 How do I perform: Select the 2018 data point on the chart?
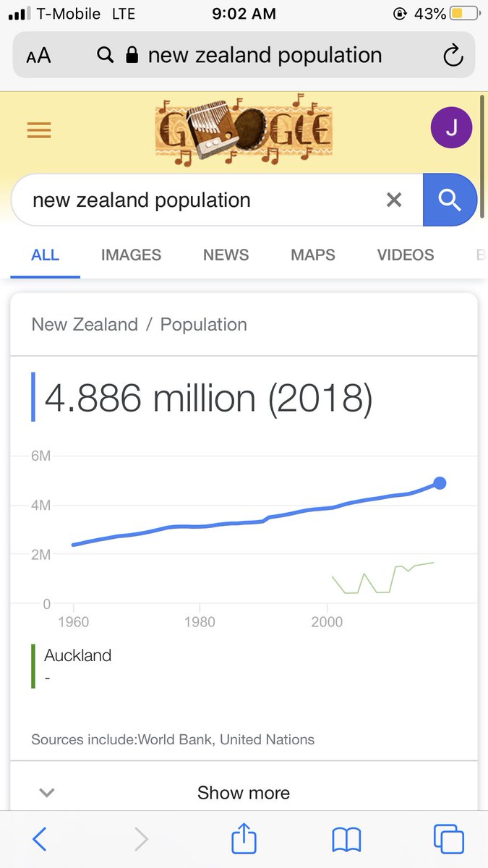(440, 482)
